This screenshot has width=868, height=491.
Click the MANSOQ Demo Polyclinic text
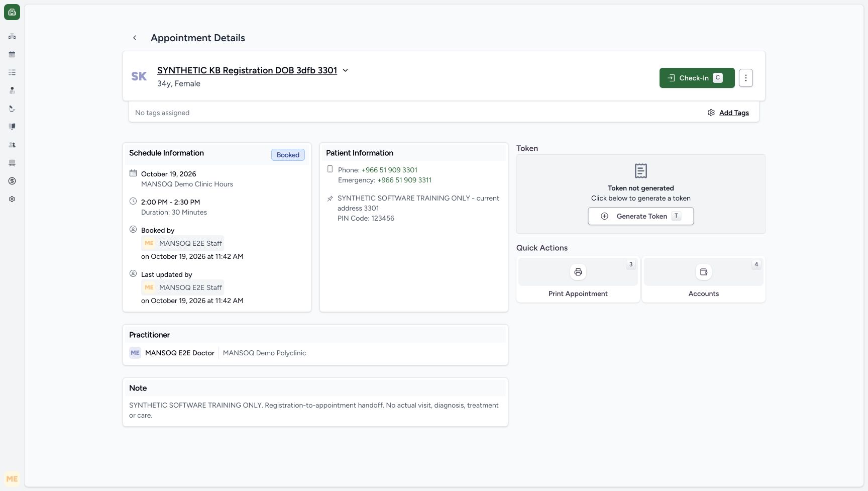pyautogui.click(x=264, y=353)
